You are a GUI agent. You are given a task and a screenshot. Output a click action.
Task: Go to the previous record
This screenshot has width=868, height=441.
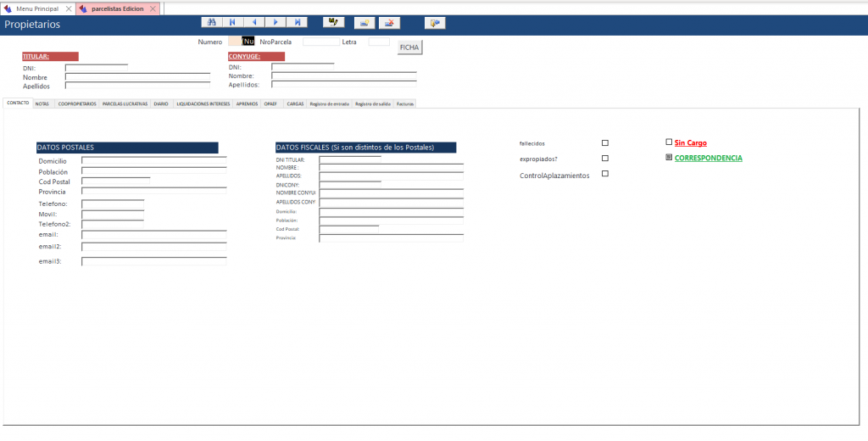(254, 23)
